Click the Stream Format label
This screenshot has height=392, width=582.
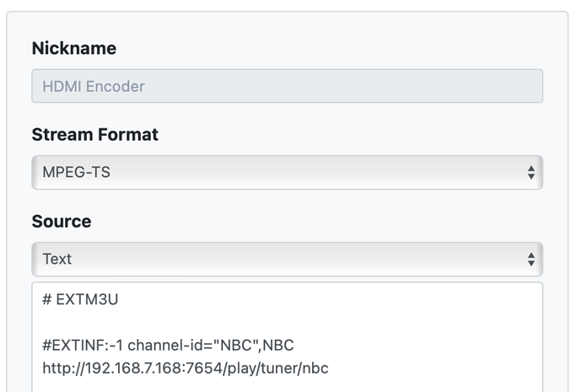point(94,135)
